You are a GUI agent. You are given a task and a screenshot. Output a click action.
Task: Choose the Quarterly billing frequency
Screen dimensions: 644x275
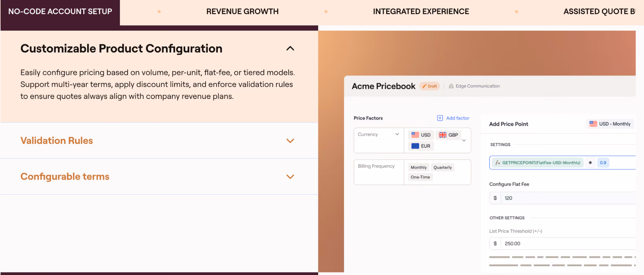(442, 167)
